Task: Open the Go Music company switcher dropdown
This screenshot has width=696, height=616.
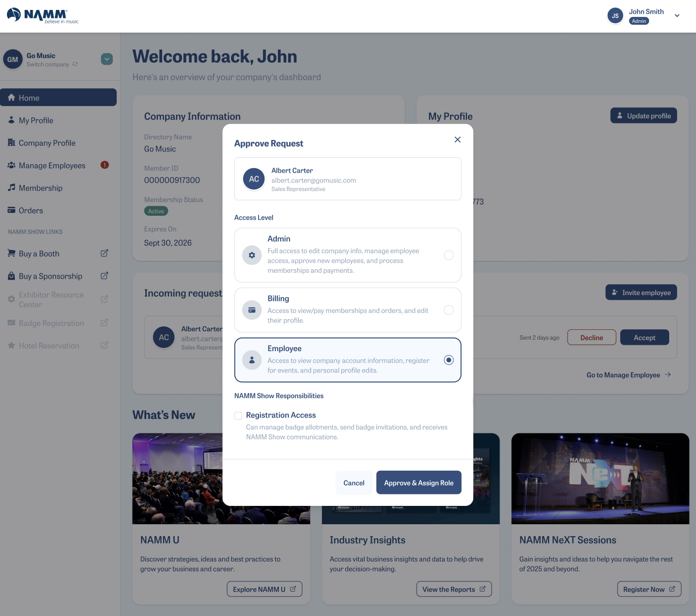Action: pyautogui.click(x=107, y=60)
